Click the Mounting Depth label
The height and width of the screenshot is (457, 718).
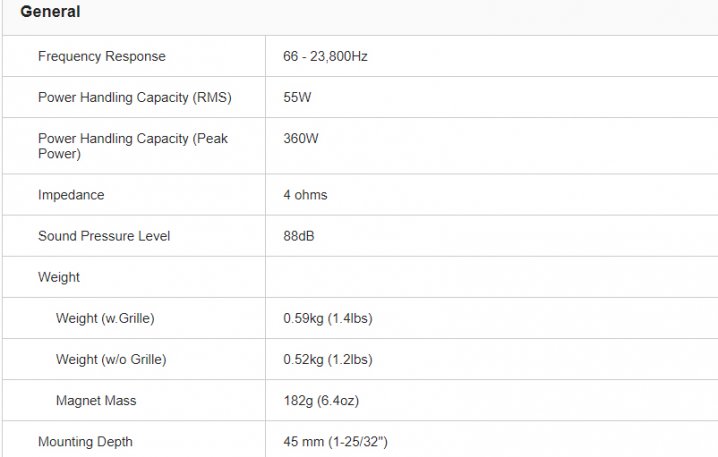[85, 441]
